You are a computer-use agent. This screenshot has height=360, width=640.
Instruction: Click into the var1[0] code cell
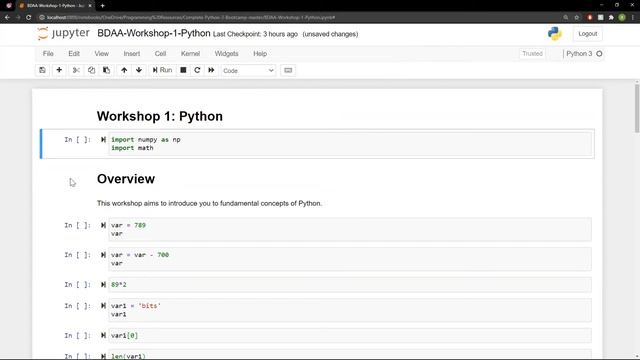350,336
